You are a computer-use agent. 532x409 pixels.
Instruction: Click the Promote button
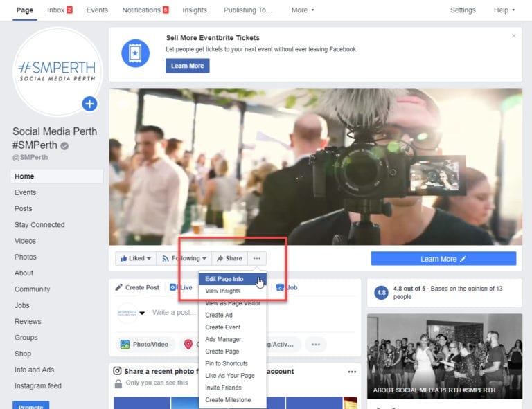[x=31, y=406]
